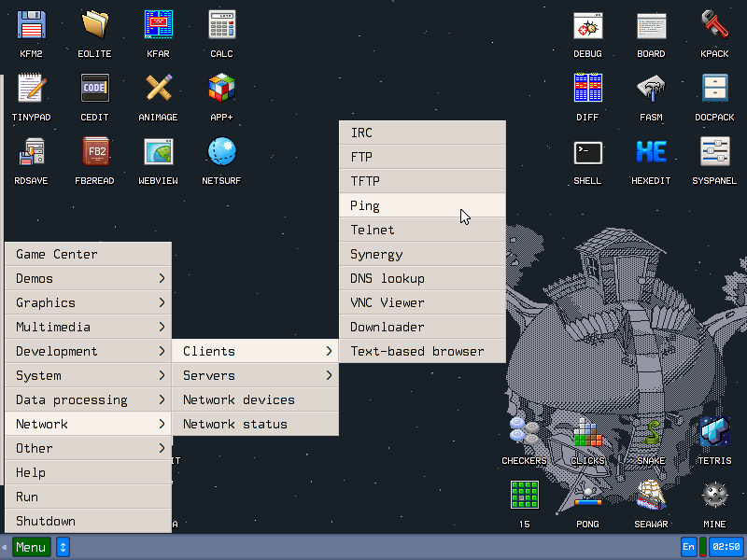Launch the RDSAVE icon
The width and height of the screenshot is (747, 560).
point(32,152)
